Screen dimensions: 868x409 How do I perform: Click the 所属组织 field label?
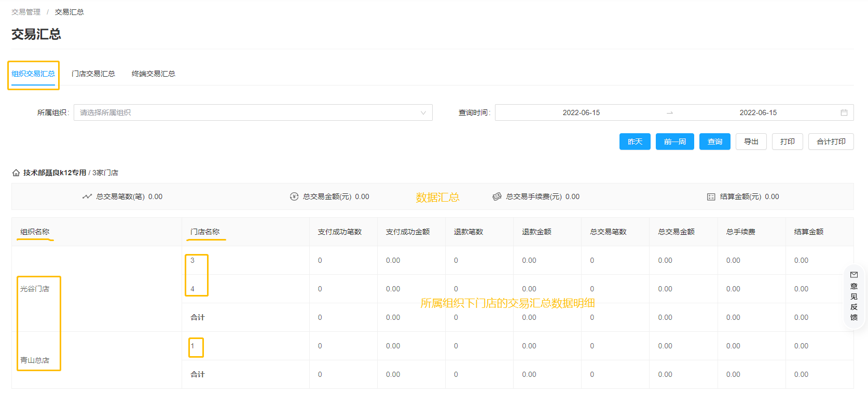(53, 112)
